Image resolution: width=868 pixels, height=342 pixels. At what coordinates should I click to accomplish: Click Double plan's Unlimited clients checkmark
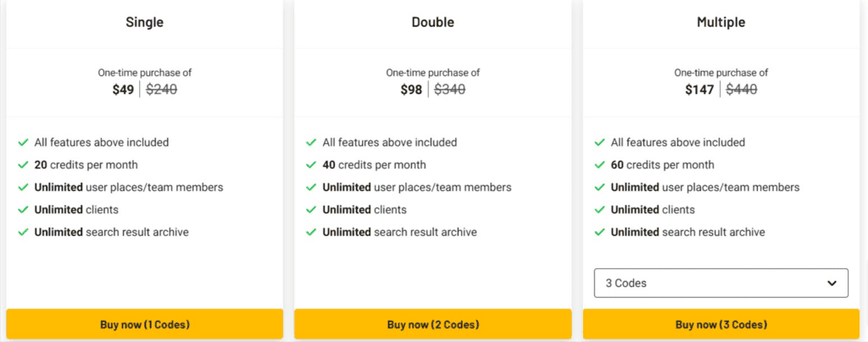tap(311, 210)
